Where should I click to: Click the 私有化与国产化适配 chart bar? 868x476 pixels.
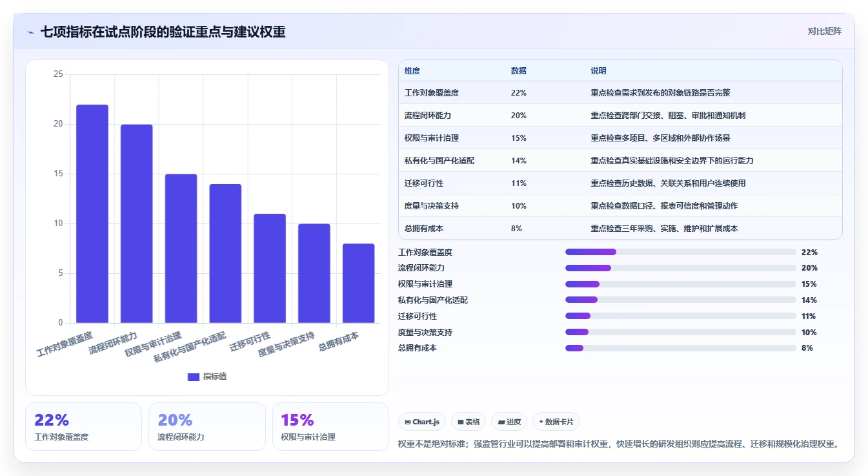coord(225,253)
